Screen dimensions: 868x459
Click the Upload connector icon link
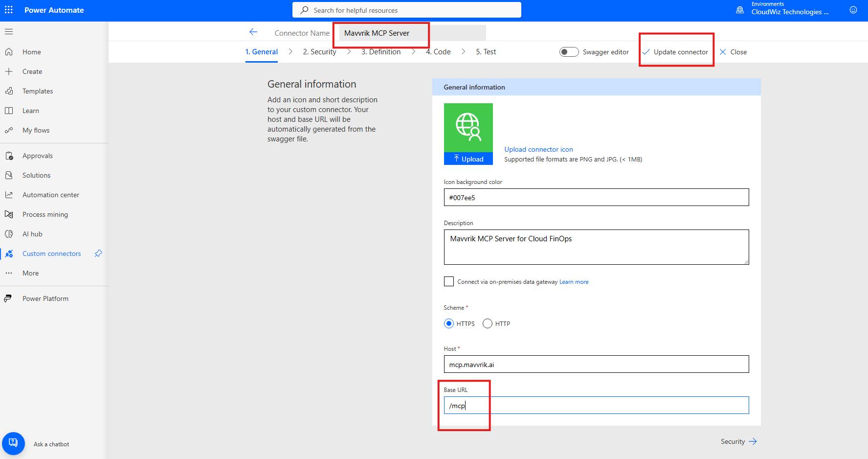pyautogui.click(x=538, y=149)
